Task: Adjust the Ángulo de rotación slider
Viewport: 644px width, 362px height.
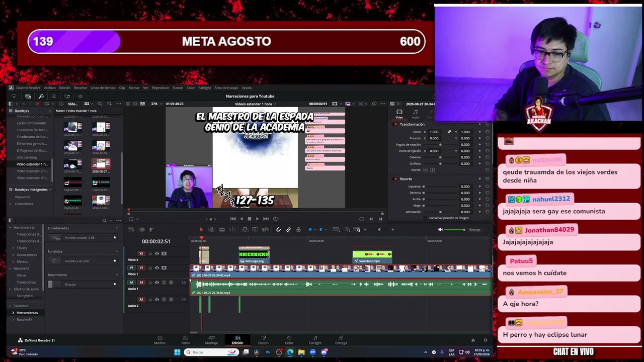Action: [440, 145]
